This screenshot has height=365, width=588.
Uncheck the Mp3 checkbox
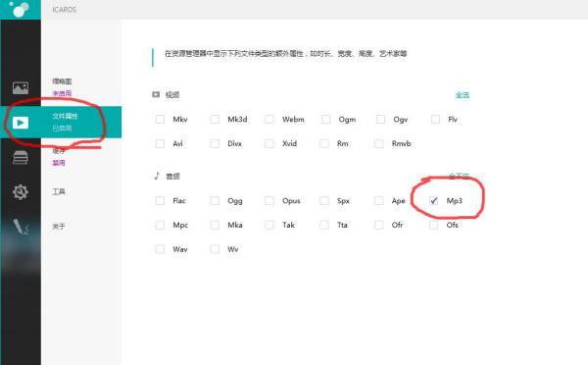click(434, 201)
